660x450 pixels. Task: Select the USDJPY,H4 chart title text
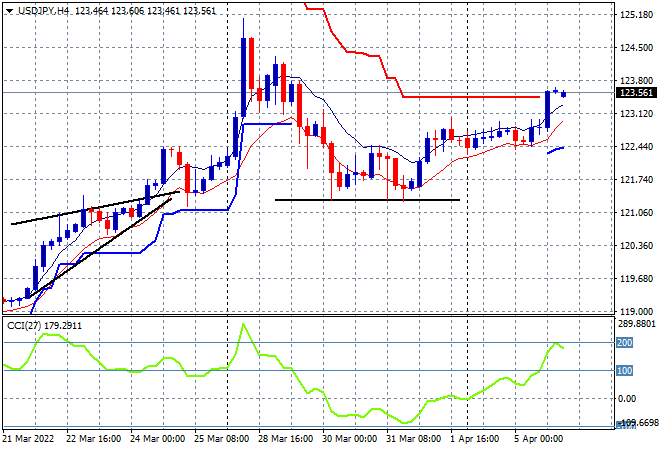click(x=43, y=11)
